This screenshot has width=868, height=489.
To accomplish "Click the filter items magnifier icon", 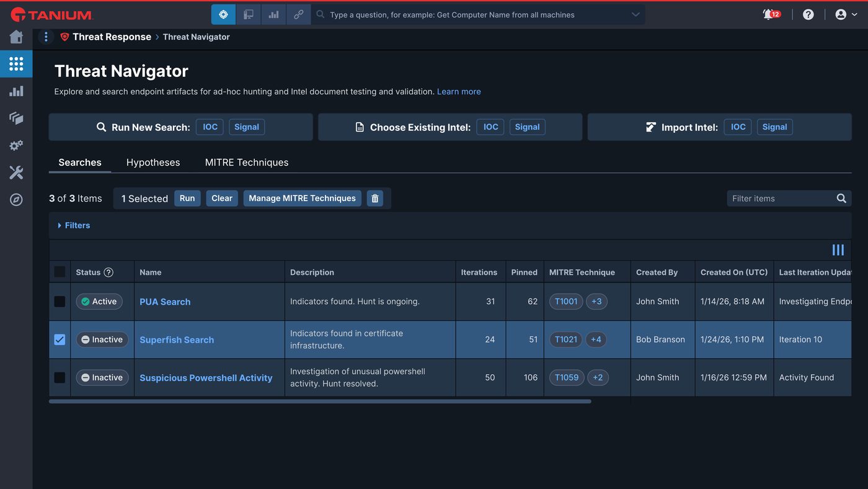I will pos(841,199).
